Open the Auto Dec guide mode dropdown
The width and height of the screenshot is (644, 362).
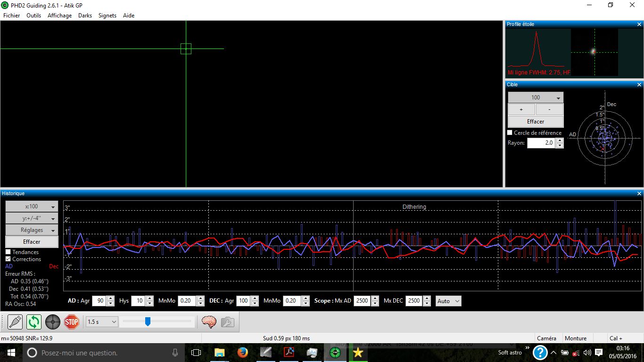point(448,301)
